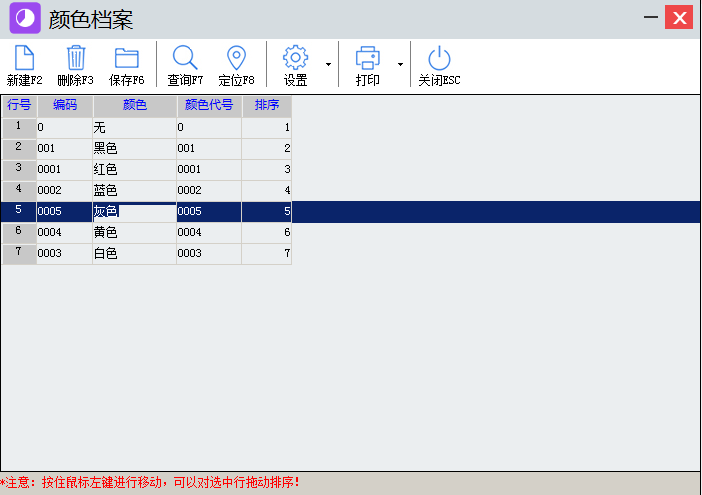Open Settings (设置) gear icon
The width and height of the screenshot is (702, 495).
(x=295, y=58)
